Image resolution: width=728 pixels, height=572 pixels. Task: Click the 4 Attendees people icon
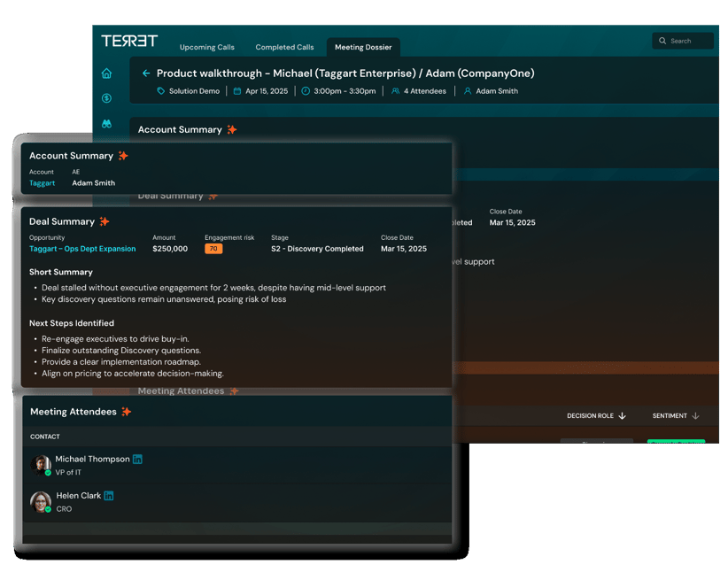(x=395, y=91)
